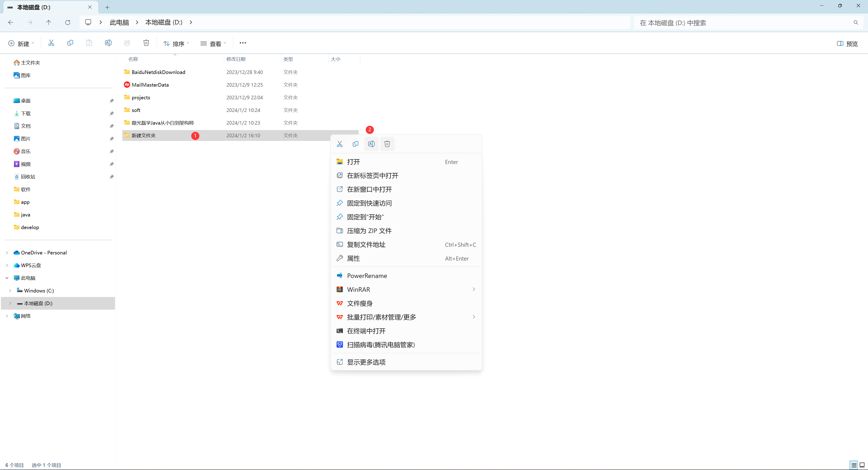Image resolution: width=868 pixels, height=470 pixels.
Task: Unpin 桌面 using its pin icon
Action: (x=111, y=101)
